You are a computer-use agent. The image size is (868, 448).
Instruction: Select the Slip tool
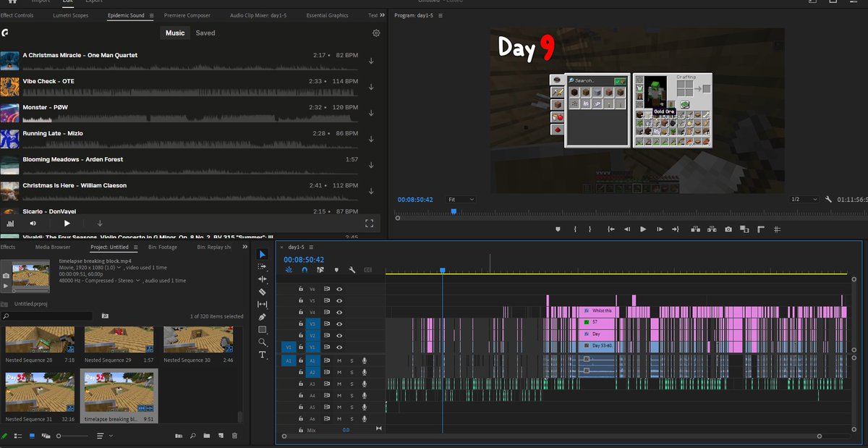(262, 305)
